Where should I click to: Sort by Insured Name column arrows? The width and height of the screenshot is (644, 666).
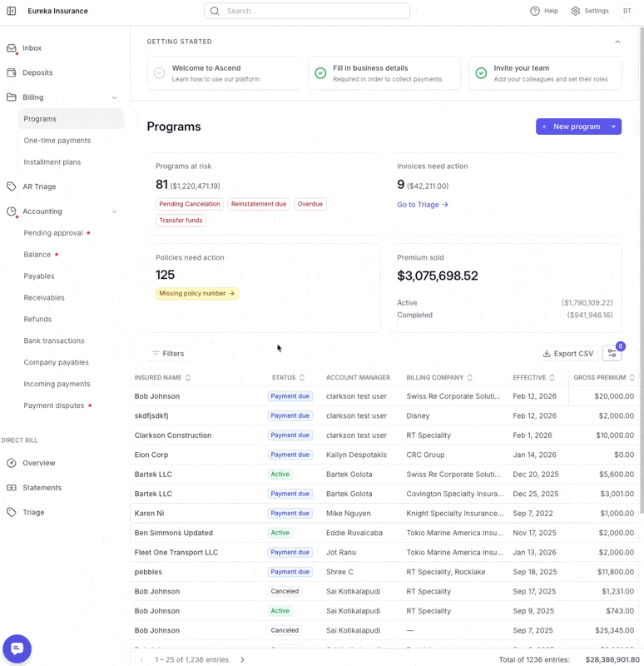188,378
